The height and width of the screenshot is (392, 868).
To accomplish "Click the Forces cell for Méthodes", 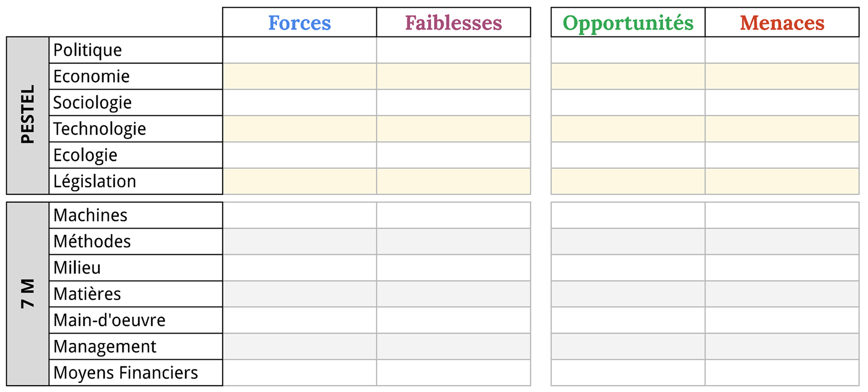I will (x=299, y=241).
